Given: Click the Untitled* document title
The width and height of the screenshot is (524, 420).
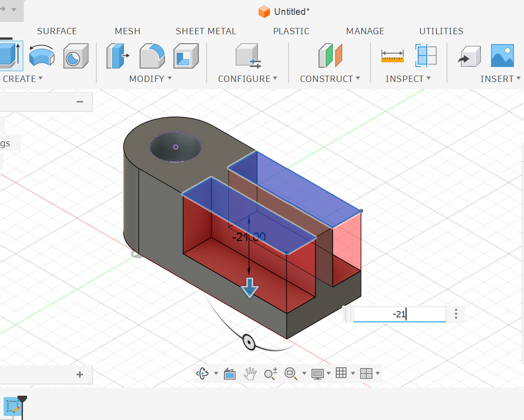Looking at the screenshot, I should click(x=292, y=12).
